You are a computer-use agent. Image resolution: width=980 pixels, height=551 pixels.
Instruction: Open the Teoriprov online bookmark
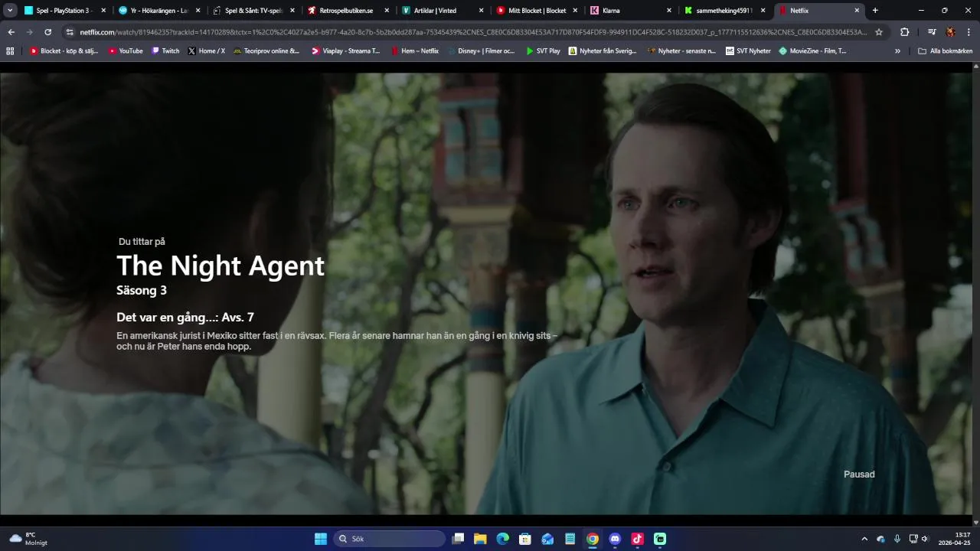pyautogui.click(x=266, y=51)
